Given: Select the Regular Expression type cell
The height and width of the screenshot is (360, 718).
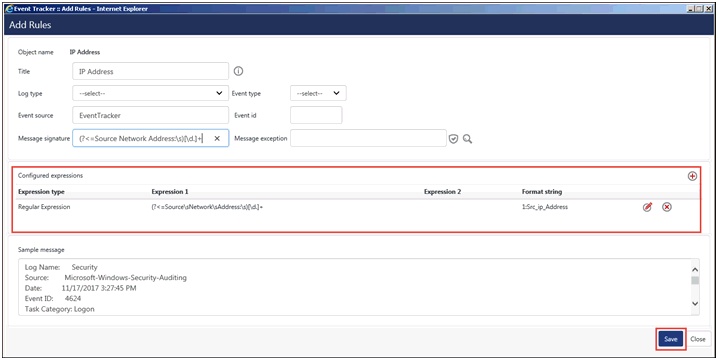Looking at the screenshot, I should [44, 207].
